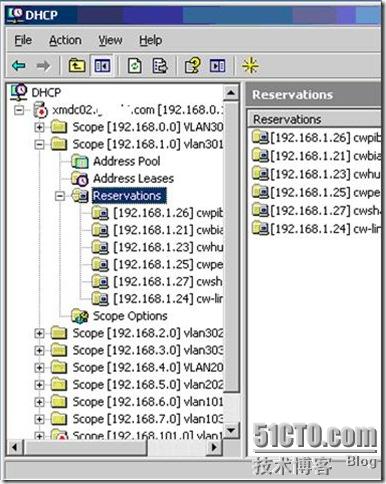Viewport: 386px width, 484px height.
Task: Click the tree horizontal scrollbar thumb
Action: pos(85,447)
